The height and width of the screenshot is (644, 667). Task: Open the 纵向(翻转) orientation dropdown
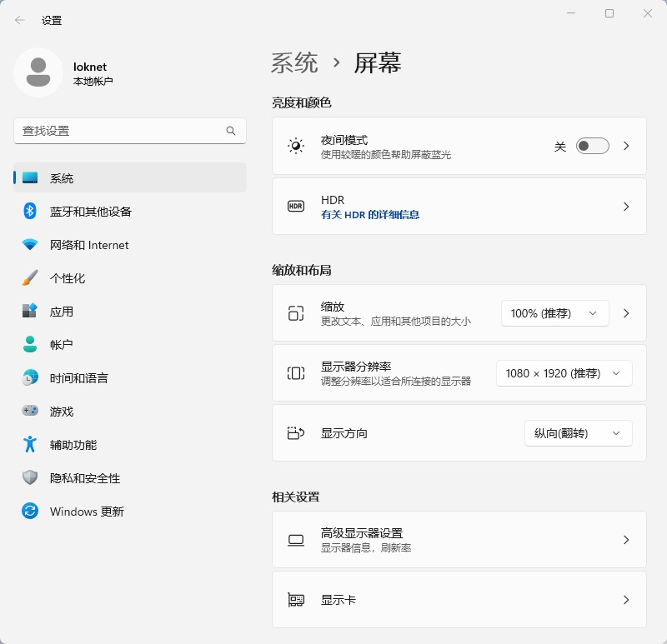coord(578,433)
